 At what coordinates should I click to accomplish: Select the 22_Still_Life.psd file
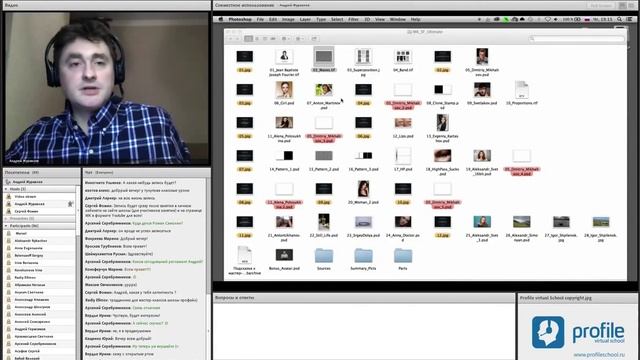pos(324,225)
